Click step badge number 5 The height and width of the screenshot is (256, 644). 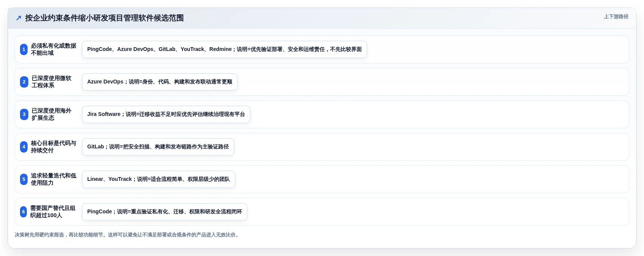click(24, 179)
